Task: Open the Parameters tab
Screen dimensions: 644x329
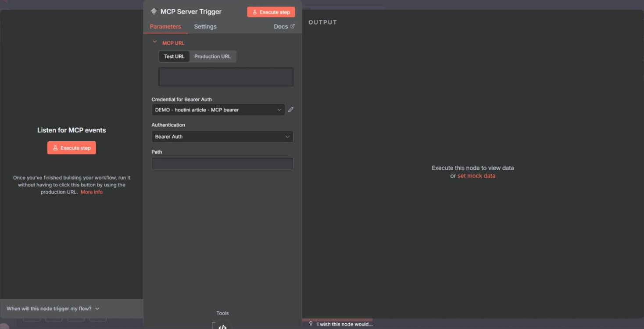Action: coord(165,26)
